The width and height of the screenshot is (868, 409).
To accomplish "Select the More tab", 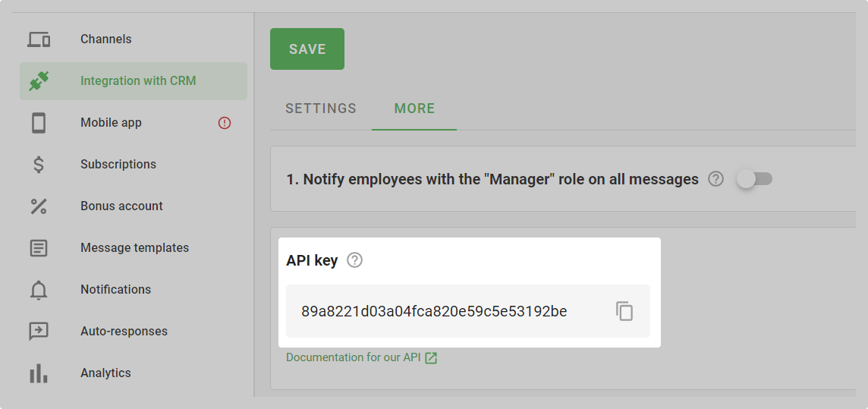I will pyautogui.click(x=414, y=109).
